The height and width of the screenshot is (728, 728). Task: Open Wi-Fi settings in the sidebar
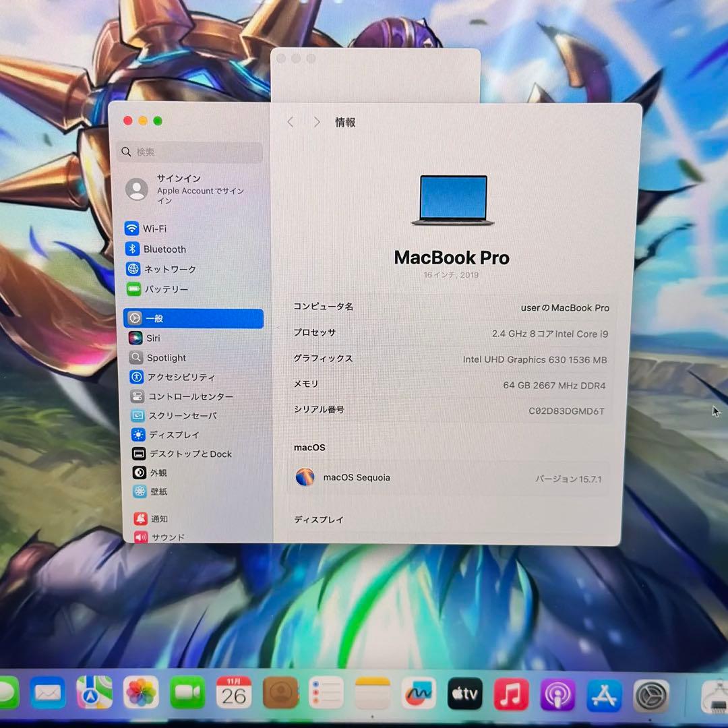click(x=154, y=229)
